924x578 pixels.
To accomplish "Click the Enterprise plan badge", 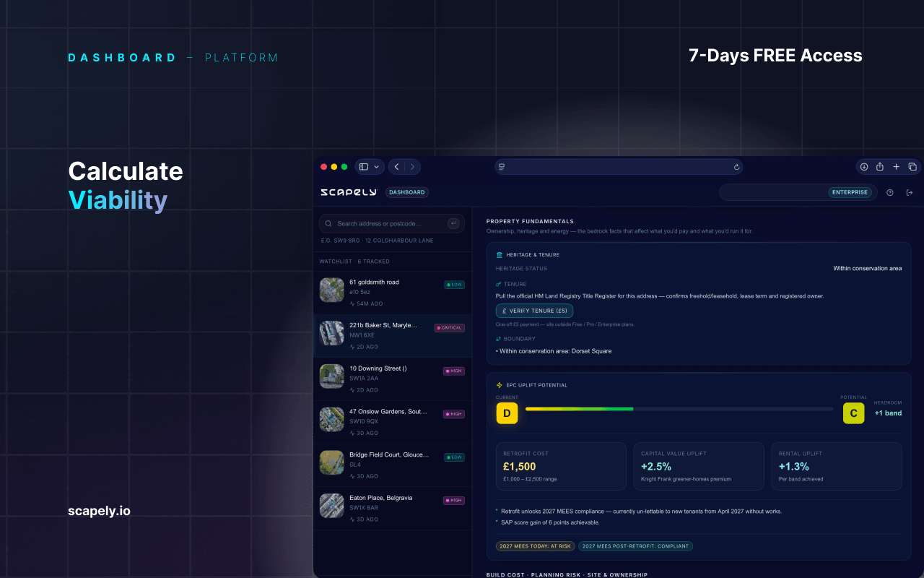I will (850, 192).
